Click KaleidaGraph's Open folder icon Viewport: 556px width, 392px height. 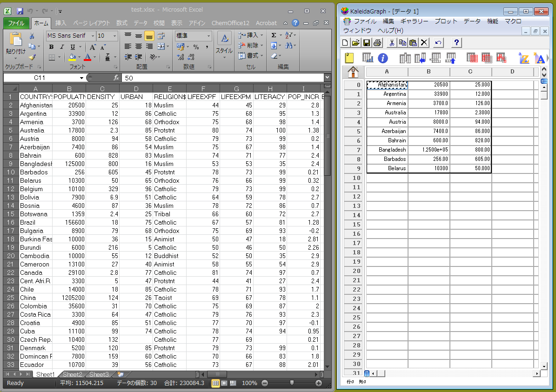[x=355, y=43]
